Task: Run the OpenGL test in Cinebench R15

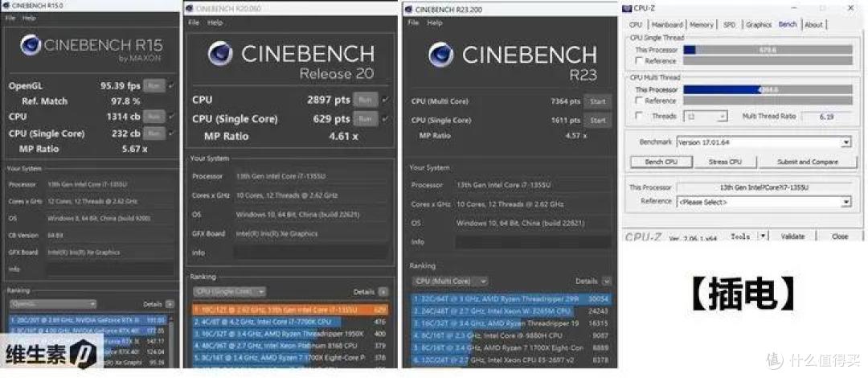Action: [x=154, y=86]
